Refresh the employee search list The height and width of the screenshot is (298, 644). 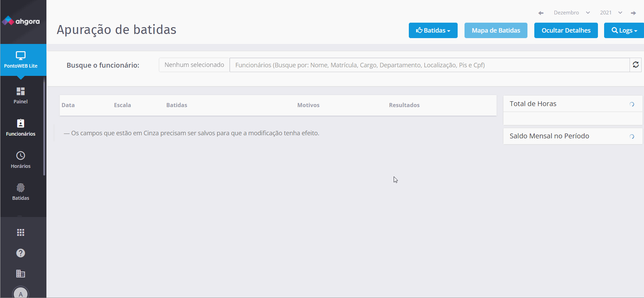click(636, 65)
